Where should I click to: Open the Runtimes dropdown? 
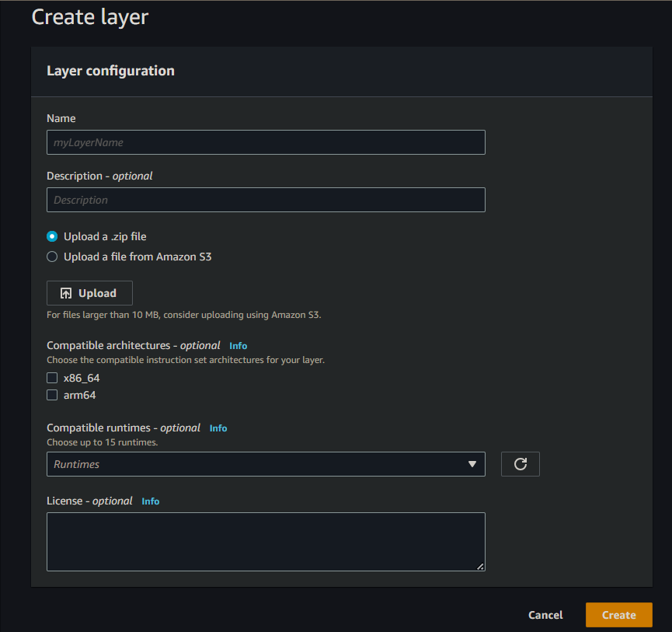[264, 464]
